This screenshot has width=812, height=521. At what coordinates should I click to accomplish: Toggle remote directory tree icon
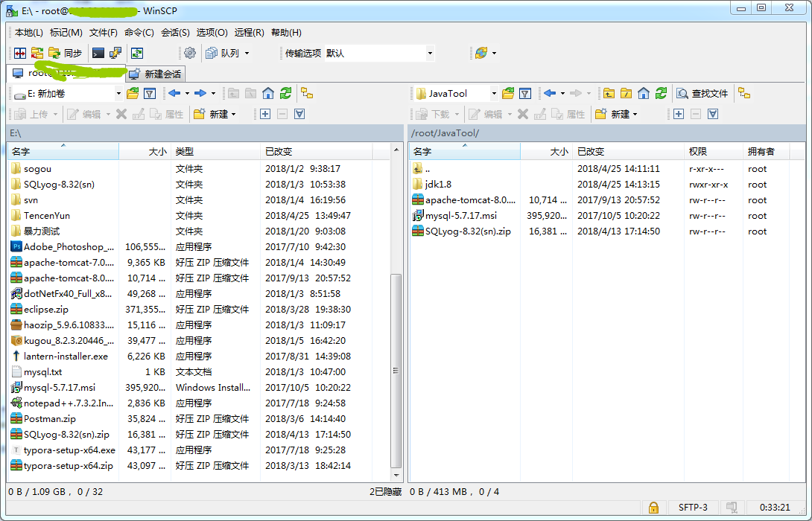(744, 94)
